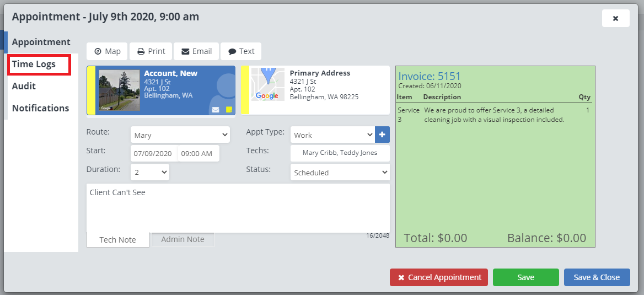
Task: Click the yellow sticky note icon on account card
Action: [x=229, y=110]
